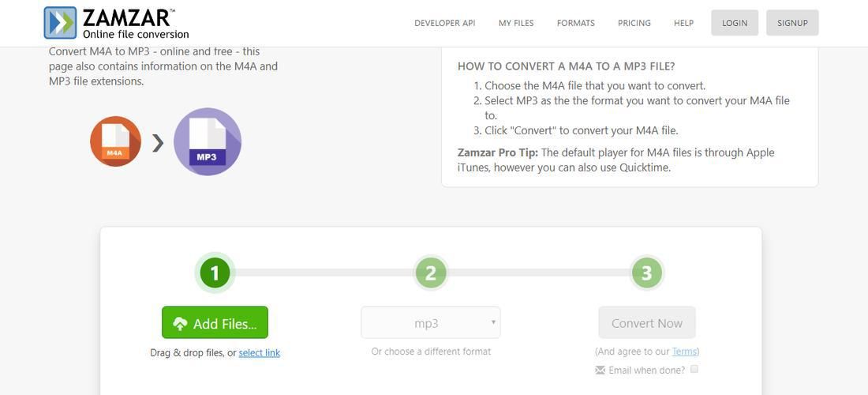Click the Signup button

(x=792, y=23)
